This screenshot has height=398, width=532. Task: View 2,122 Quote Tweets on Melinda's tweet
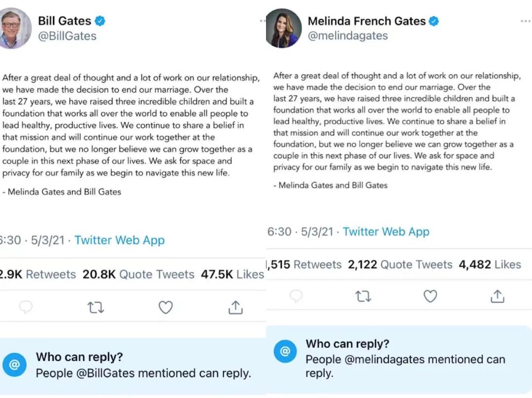click(400, 265)
